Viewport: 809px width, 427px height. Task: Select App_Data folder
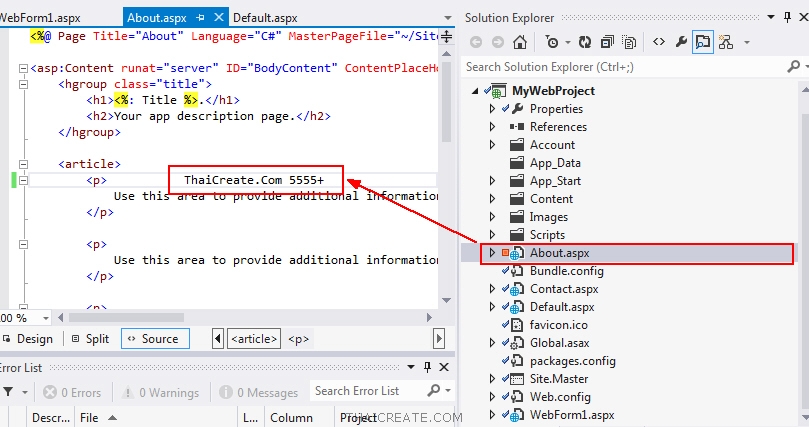point(555,163)
